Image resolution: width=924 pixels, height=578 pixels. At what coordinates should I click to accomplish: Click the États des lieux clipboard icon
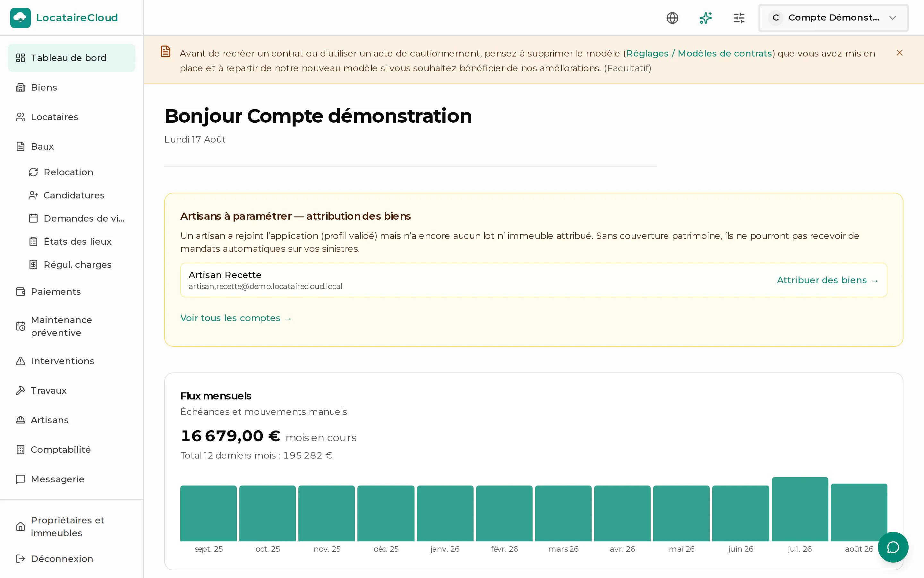(33, 241)
